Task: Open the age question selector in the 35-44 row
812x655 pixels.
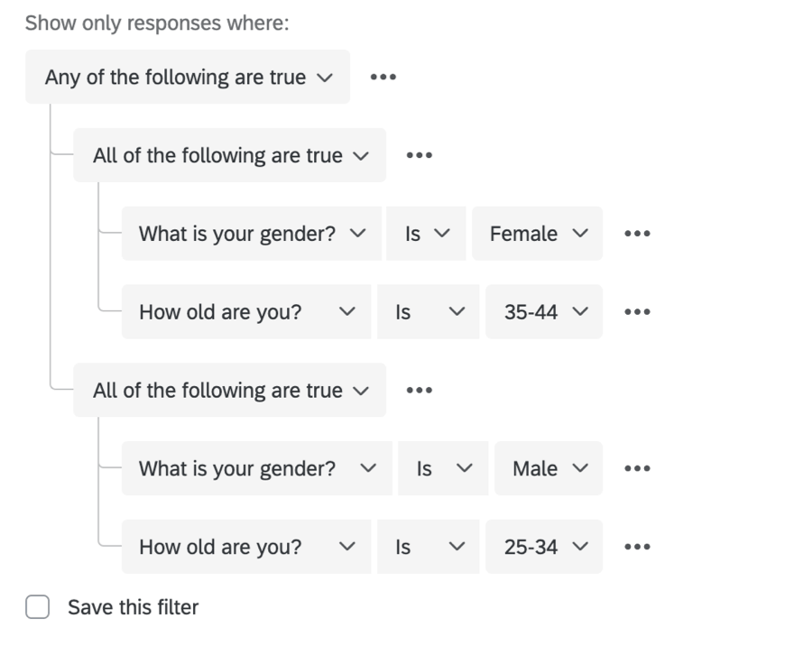Action: 245,313
